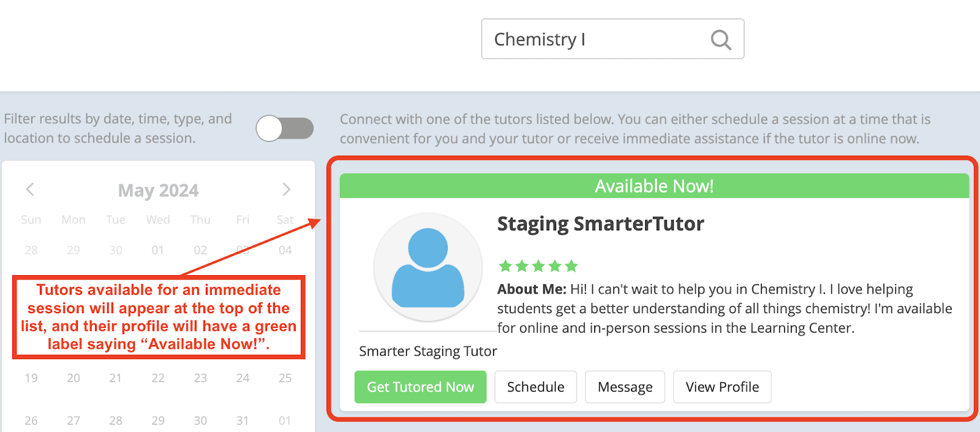Click the May 2024 month header
The width and height of the screenshot is (980, 432).
[x=158, y=191]
